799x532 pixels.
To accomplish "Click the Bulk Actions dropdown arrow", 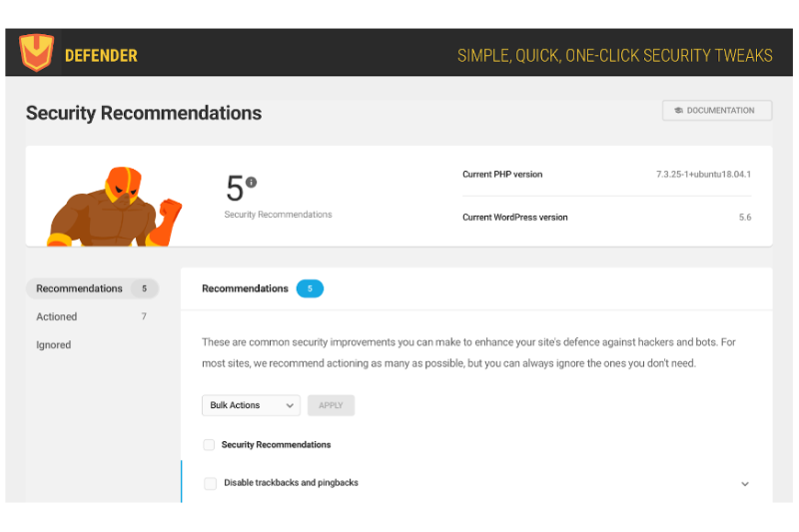I will (x=290, y=406).
